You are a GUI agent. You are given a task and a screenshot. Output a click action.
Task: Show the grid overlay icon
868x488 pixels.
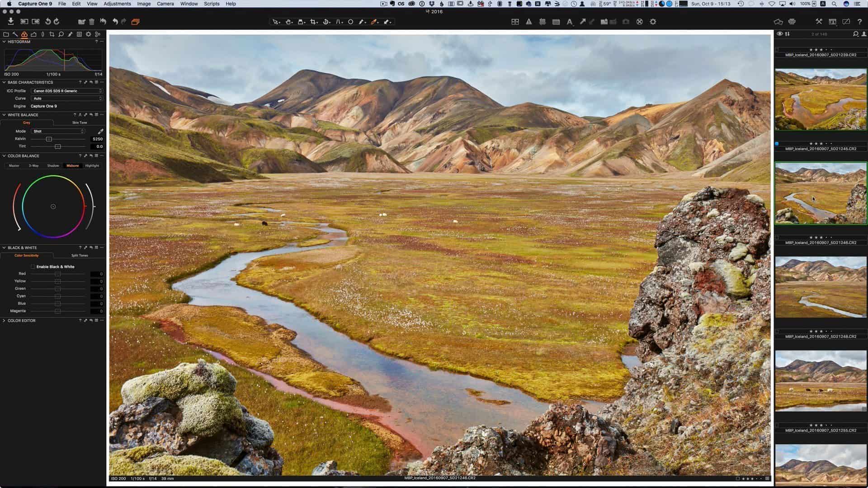coord(542,22)
